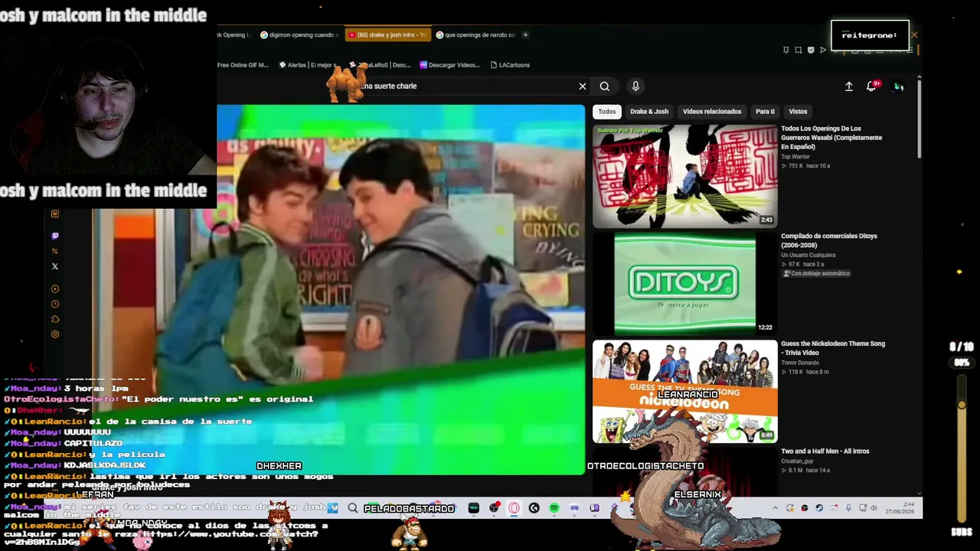Open the YouTube account avatar menu
Image resolution: width=980 pixels, height=551 pixels.
[899, 86]
